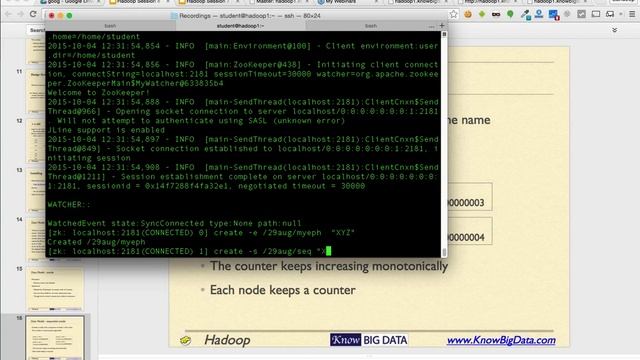640x360 pixels.
Task: Reload the browser page
Action: click(x=33, y=14)
